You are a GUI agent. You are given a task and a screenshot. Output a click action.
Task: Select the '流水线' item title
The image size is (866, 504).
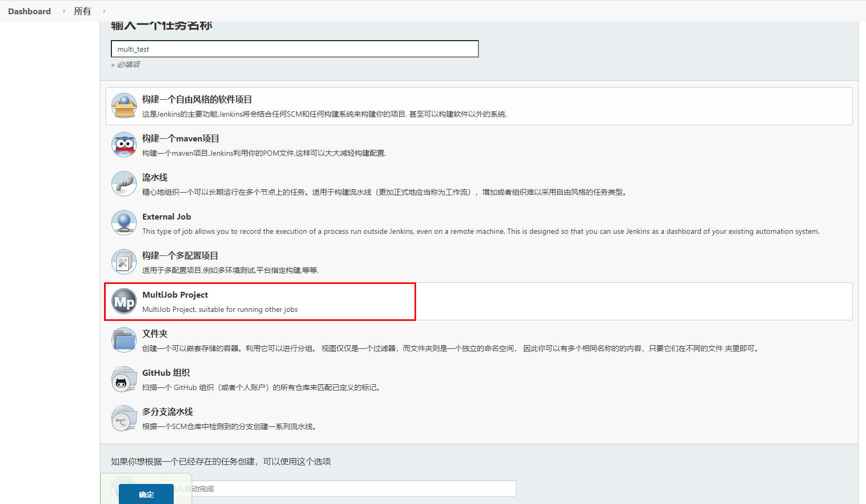155,177
